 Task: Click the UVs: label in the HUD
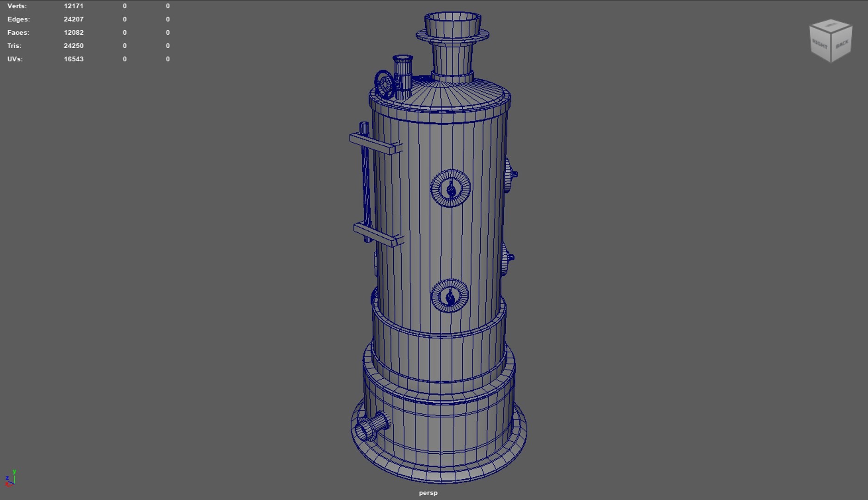coord(15,59)
